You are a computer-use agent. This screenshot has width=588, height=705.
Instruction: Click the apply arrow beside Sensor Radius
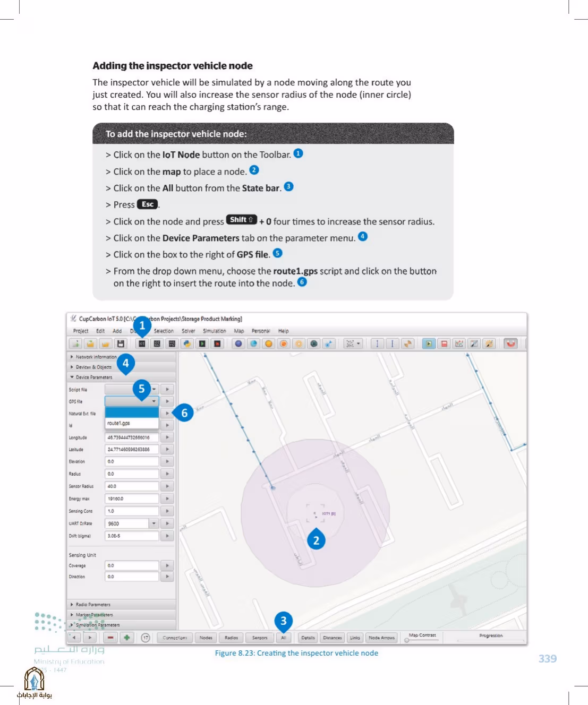click(167, 486)
